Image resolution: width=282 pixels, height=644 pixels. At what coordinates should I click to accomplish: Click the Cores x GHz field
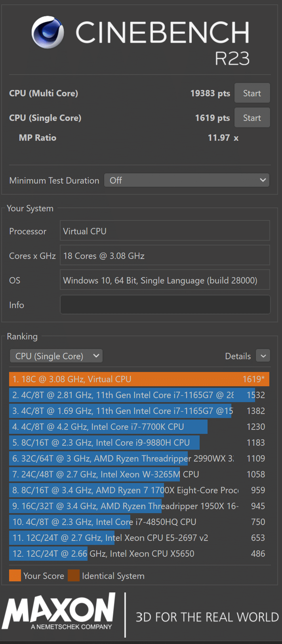click(165, 256)
